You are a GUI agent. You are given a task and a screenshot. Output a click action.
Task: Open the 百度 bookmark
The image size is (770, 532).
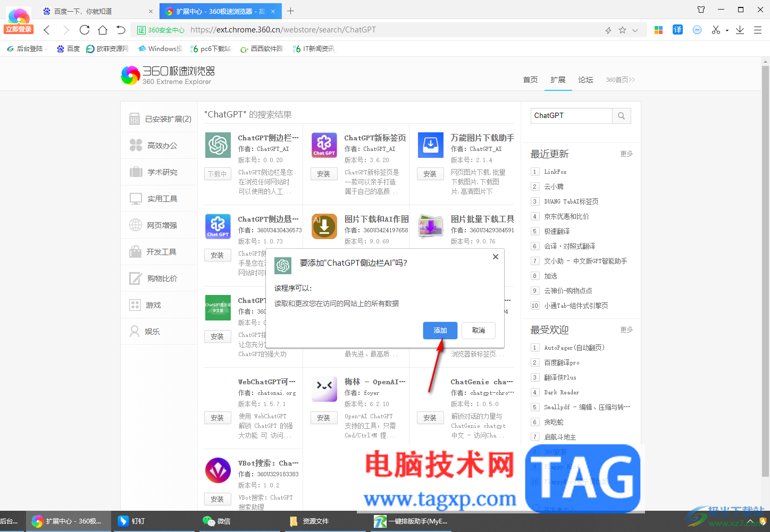[69, 49]
